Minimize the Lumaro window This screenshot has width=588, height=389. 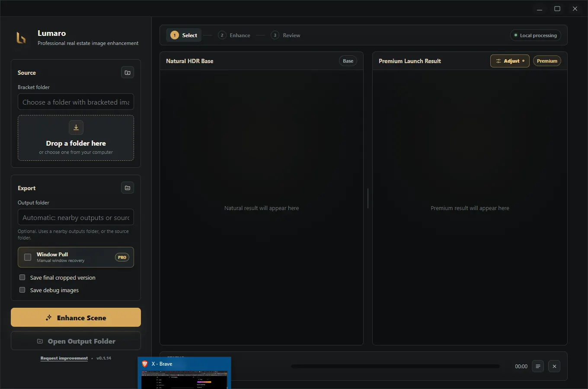click(540, 9)
